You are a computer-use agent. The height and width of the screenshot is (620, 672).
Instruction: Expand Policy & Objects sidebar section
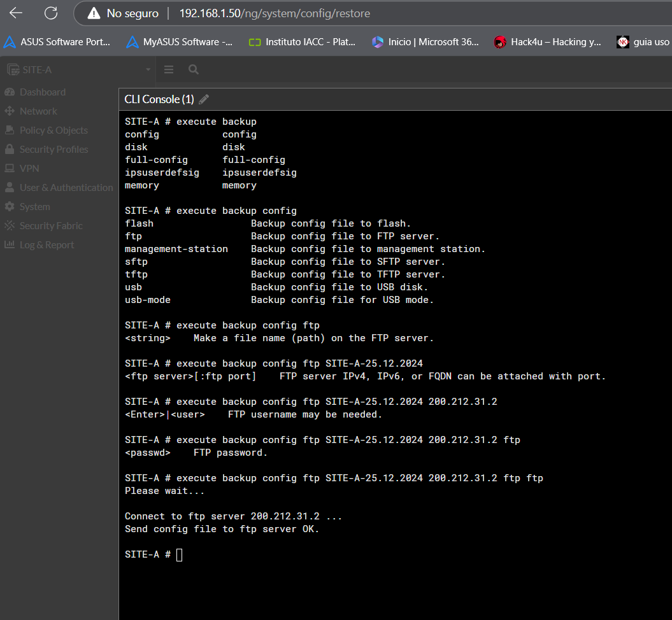click(x=54, y=130)
